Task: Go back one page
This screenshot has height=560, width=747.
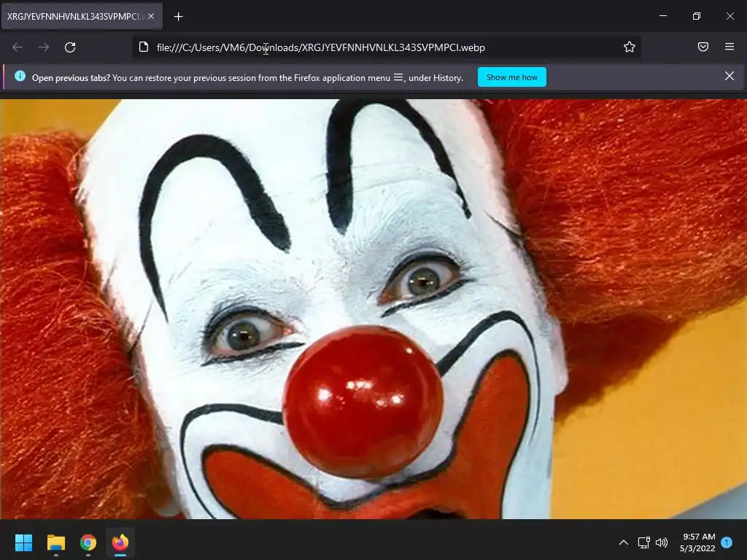Action: (x=18, y=47)
